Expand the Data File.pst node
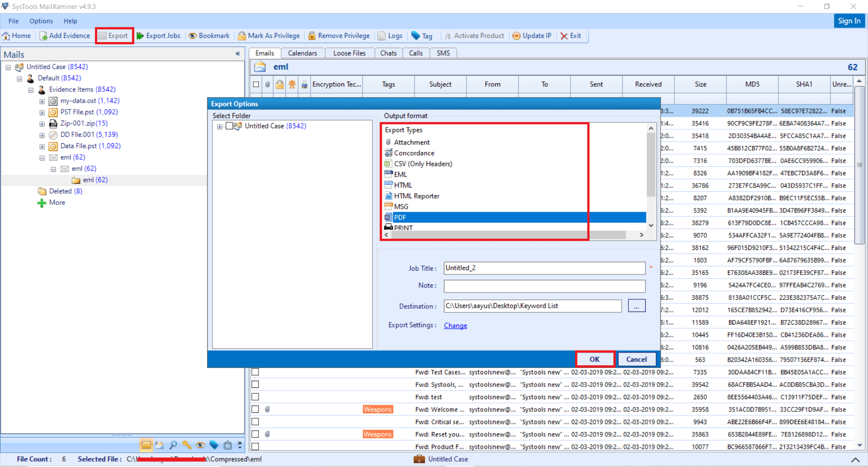 (42, 146)
